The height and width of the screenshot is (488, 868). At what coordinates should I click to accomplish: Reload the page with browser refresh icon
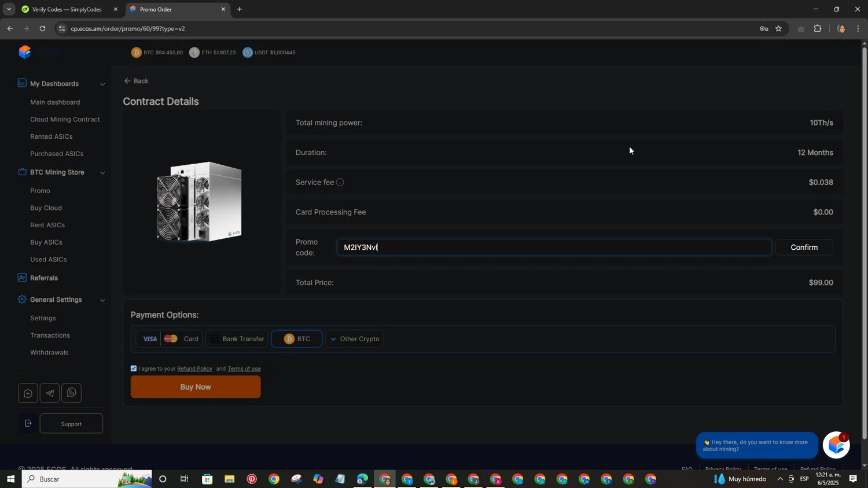point(42,28)
